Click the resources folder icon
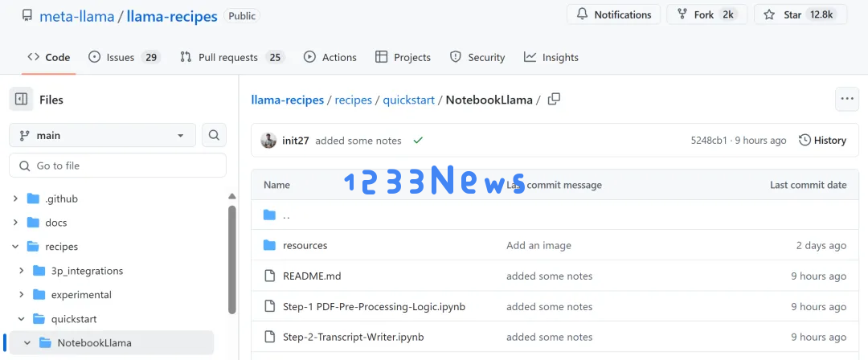Viewport: 868px width, 360px height. tap(269, 245)
